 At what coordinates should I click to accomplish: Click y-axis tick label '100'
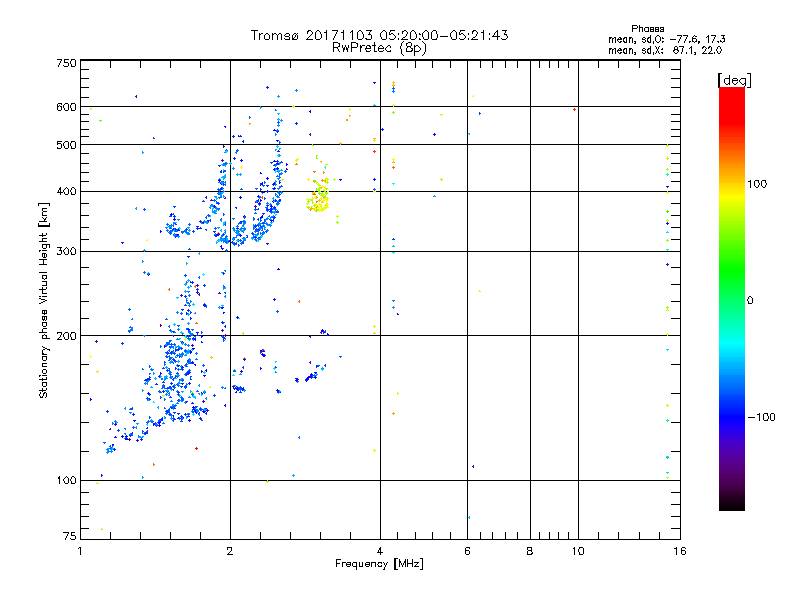pos(66,480)
